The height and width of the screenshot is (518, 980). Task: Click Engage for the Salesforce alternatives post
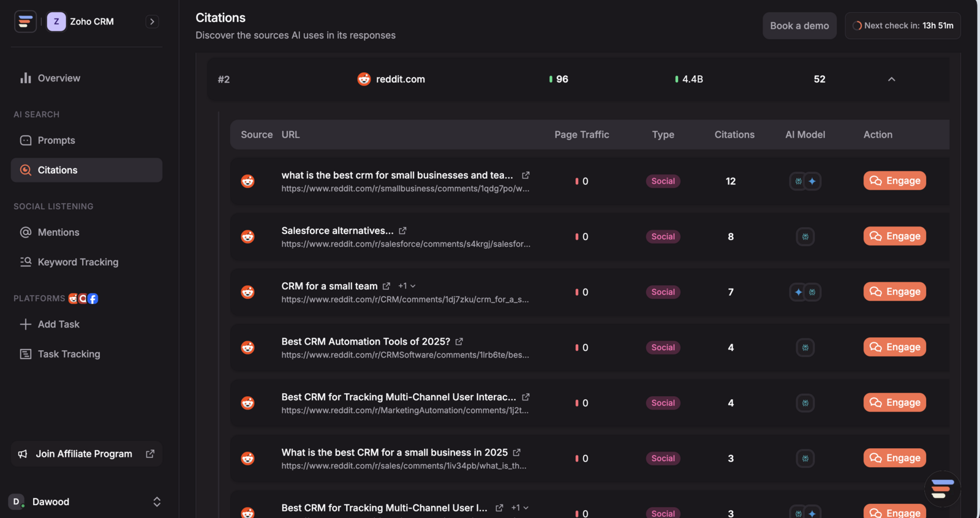894,236
